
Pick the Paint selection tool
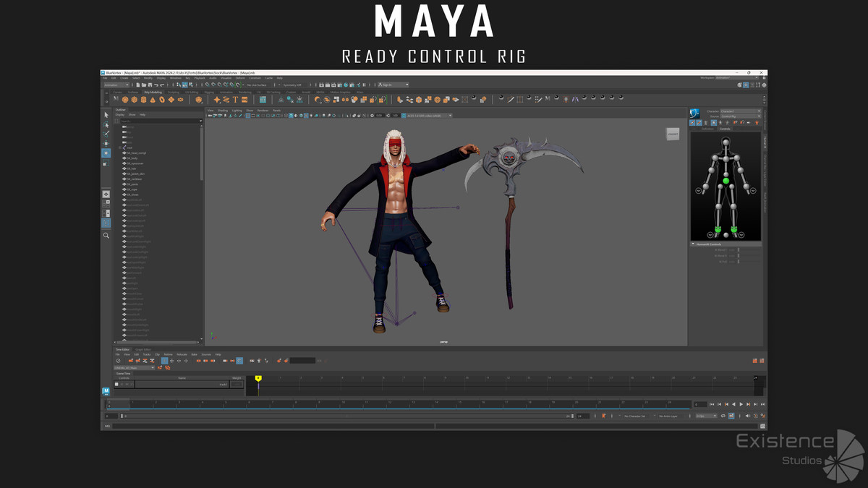(x=106, y=134)
